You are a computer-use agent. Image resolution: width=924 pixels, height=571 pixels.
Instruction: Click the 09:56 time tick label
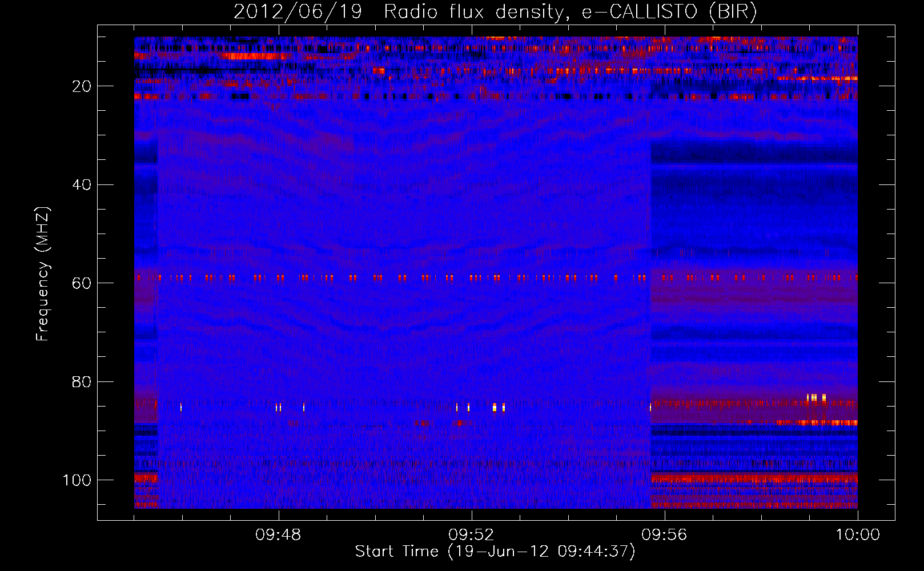pyautogui.click(x=664, y=535)
